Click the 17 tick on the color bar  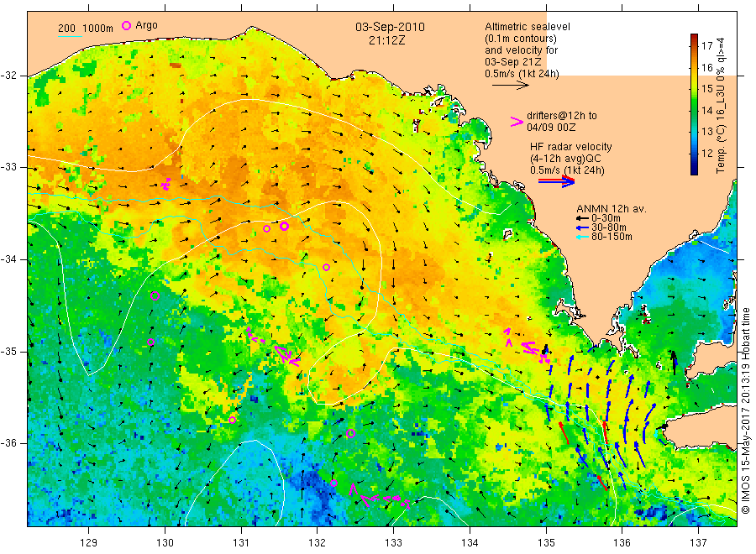coord(706,46)
